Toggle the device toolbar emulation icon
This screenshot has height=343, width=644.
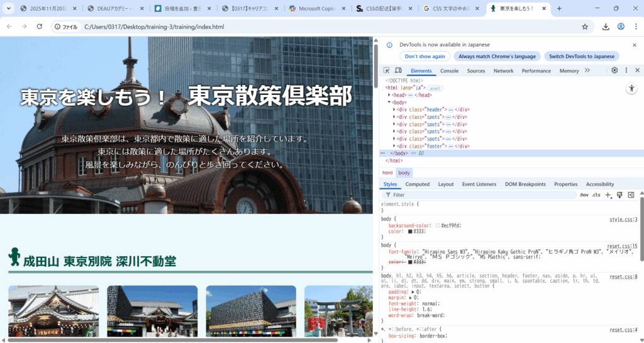(398, 70)
